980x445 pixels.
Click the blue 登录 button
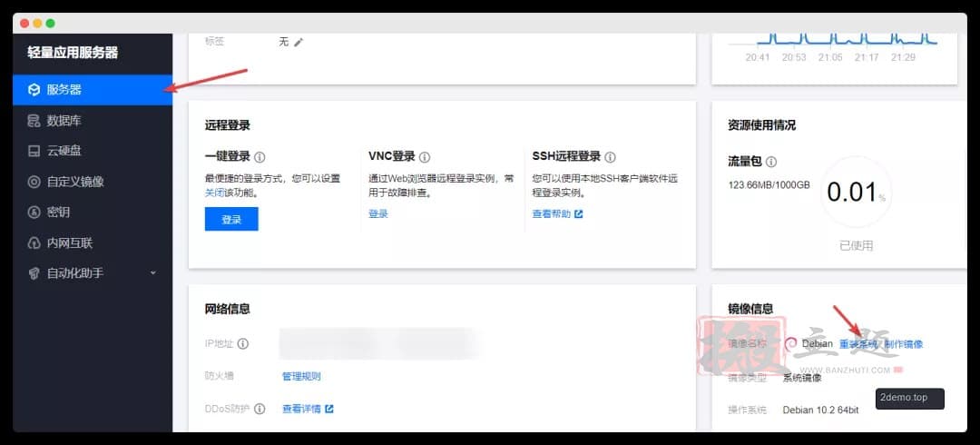tap(231, 219)
